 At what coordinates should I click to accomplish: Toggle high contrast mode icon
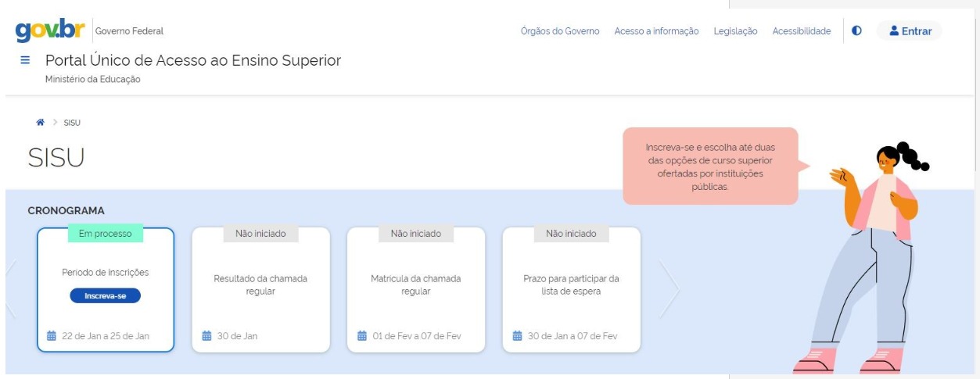pos(857,31)
